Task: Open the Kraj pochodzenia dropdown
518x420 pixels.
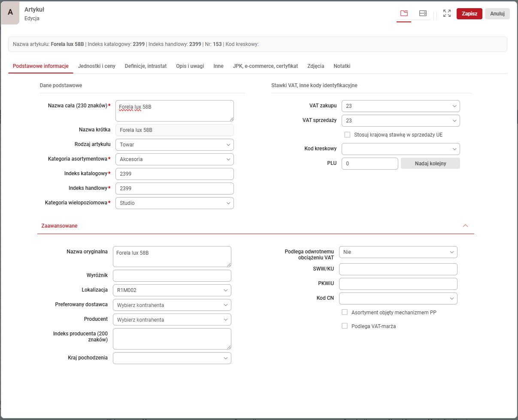Action: tap(172, 358)
